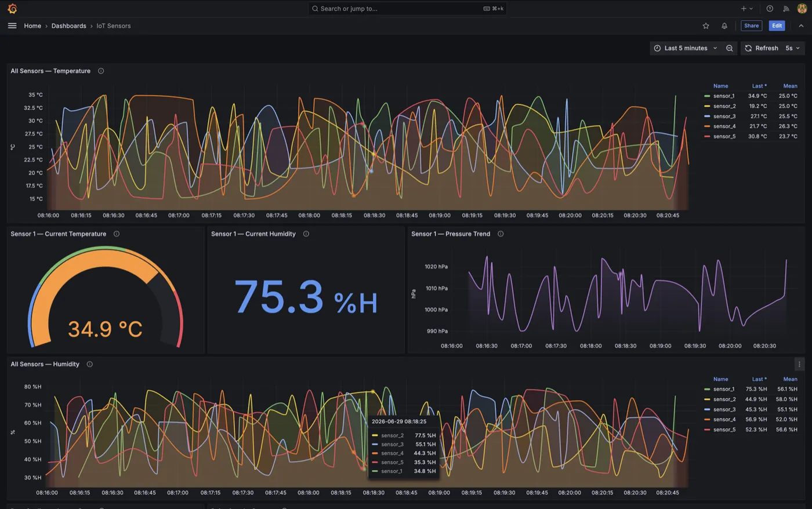The width and height of the screenshot is (812, 509).
Task: Click the Search or jump to field
Action: 407,9
